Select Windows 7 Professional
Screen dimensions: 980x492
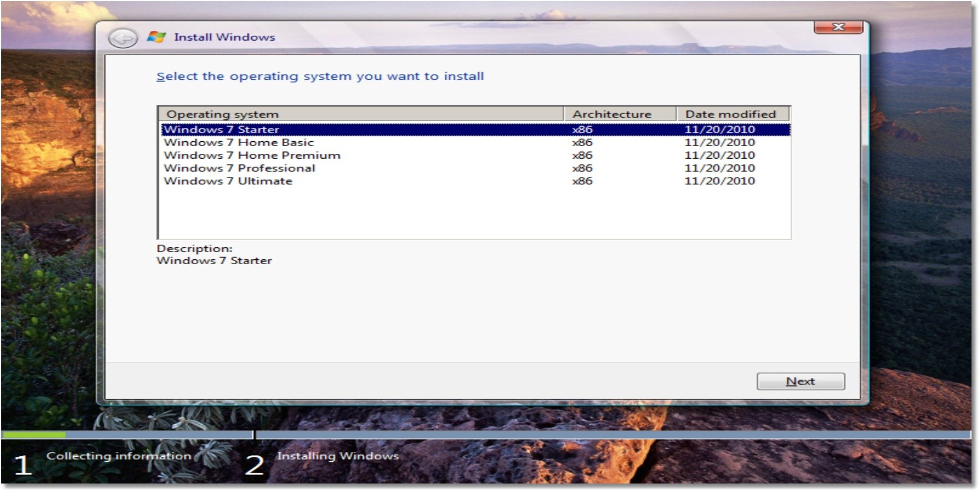point(475,168)
